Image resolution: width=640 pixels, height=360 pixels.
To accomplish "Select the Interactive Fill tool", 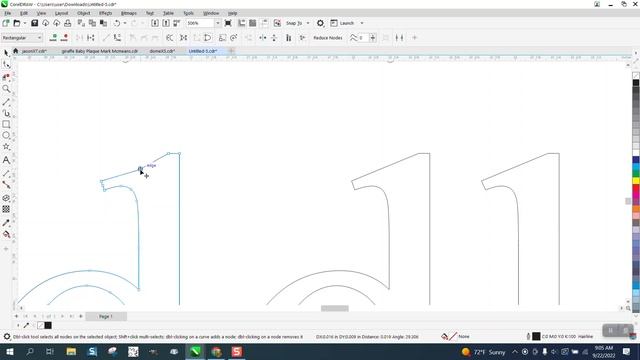I will point(6,234).
